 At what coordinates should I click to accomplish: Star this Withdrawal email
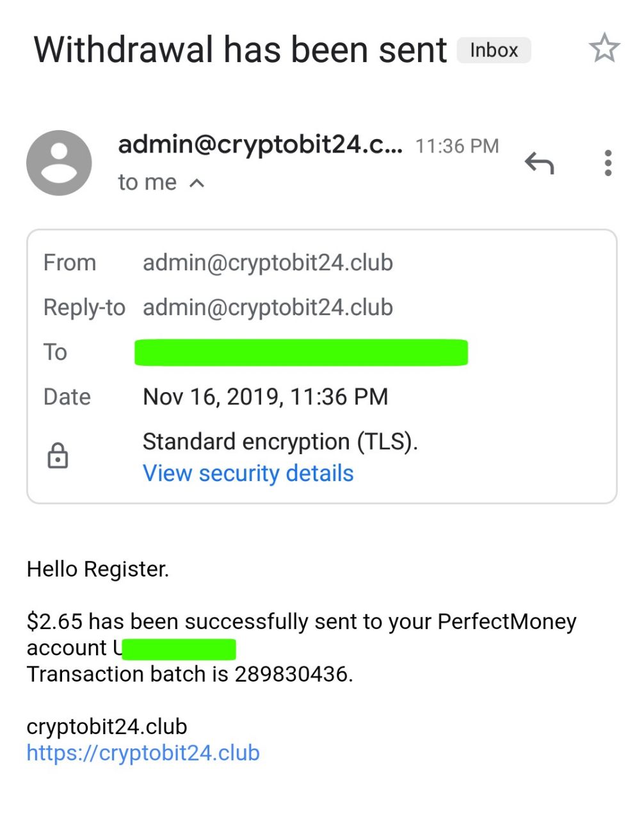[604, 49]
